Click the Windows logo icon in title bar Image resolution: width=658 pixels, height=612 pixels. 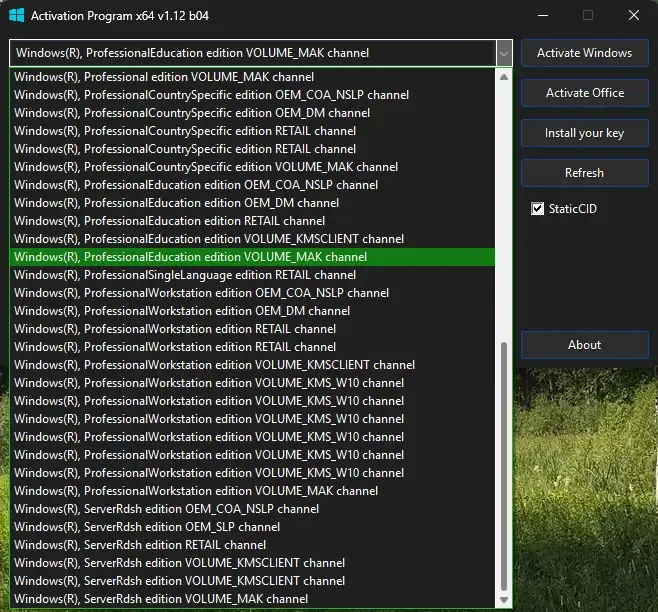coord(16,16)
